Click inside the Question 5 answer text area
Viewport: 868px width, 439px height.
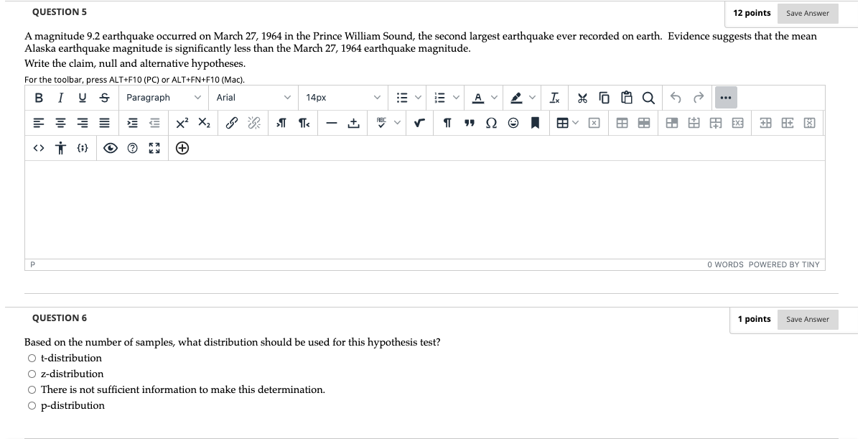424,209
